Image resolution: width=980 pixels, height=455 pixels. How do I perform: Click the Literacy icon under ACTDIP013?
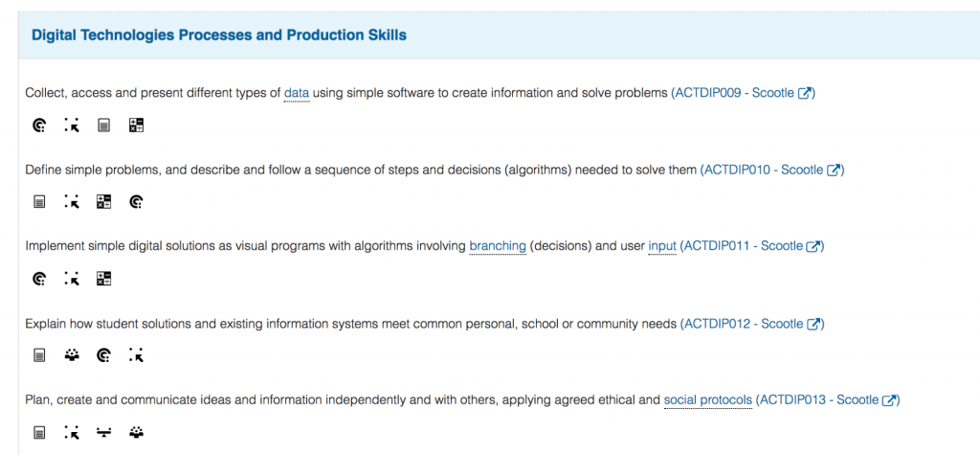click(x=39, y=432)
